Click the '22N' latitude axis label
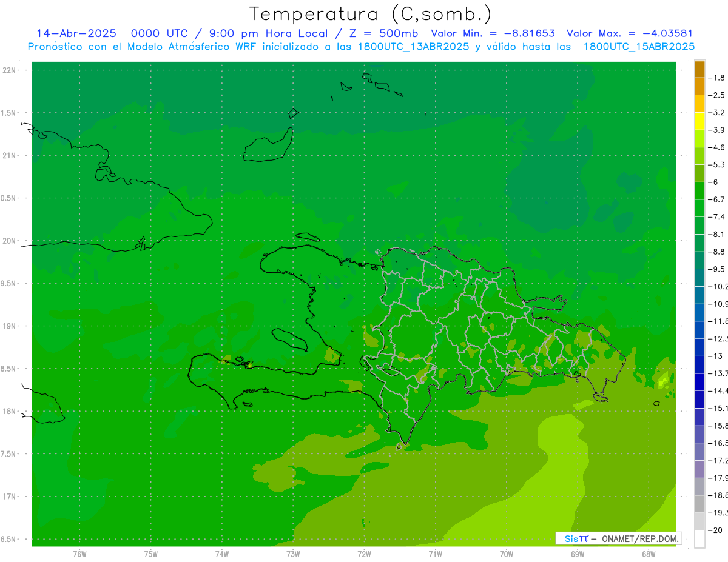Image resolution: width=728 pixels, height=562 pixels. click(10, 70)
